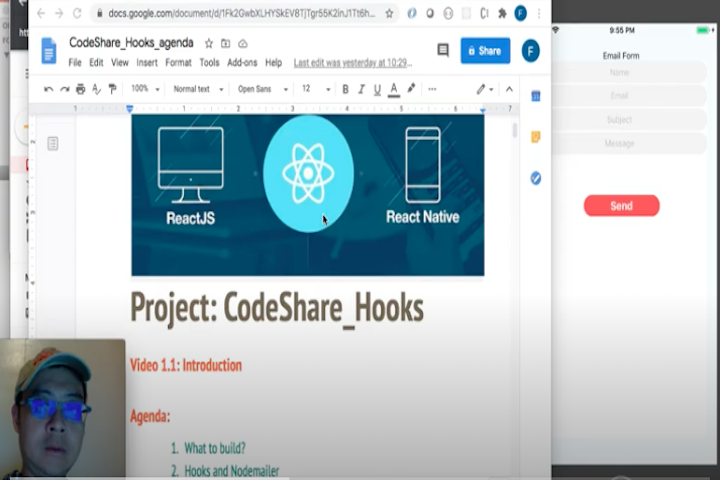Image resolution: width=720 pixels, height=480 pixels.
Task: Click the Email field in Email Form
Action: pyautogui.click(x=629, y=96)
